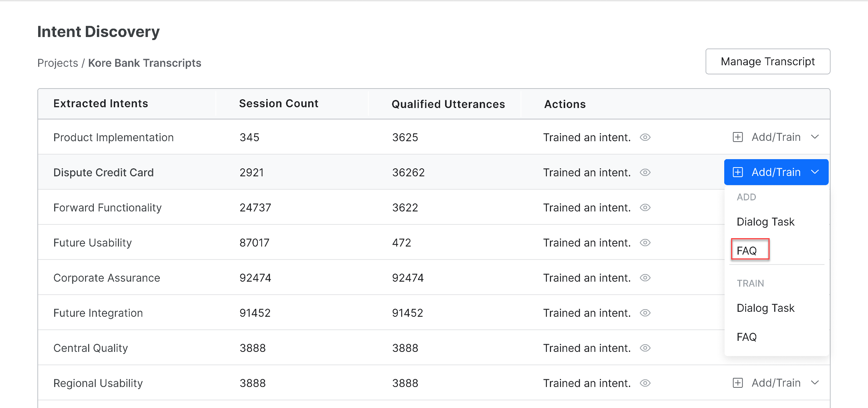Viewport: 868px width, 408px height.
Task: Expand Add/Train chevron for Product Implementation
Action: pos(815,137)
